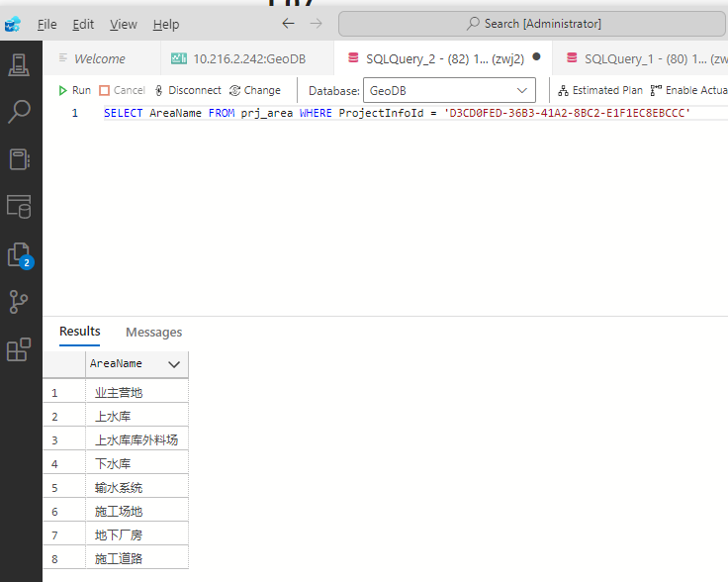
Task: Open the Explorer view with badge 2
Action: pos(19,254)
